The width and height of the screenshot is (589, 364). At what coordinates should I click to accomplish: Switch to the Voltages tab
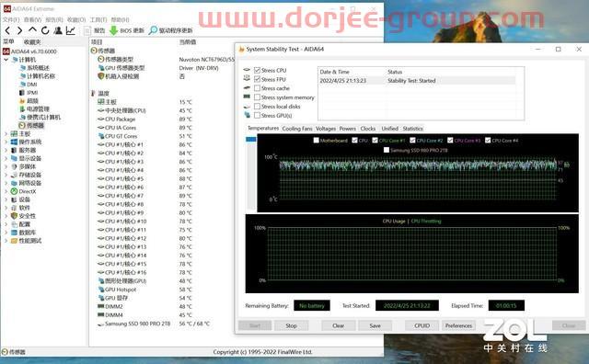coord(326,129)
